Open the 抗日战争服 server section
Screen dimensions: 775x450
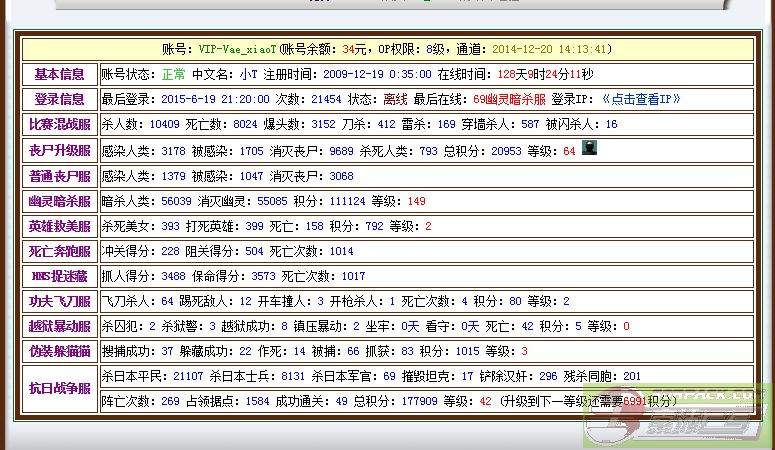click(x=60, y=388)
